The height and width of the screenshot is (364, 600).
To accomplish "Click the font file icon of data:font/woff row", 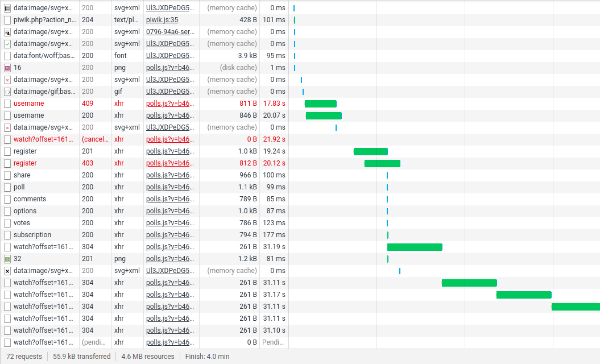I will [x=7, y=56].
